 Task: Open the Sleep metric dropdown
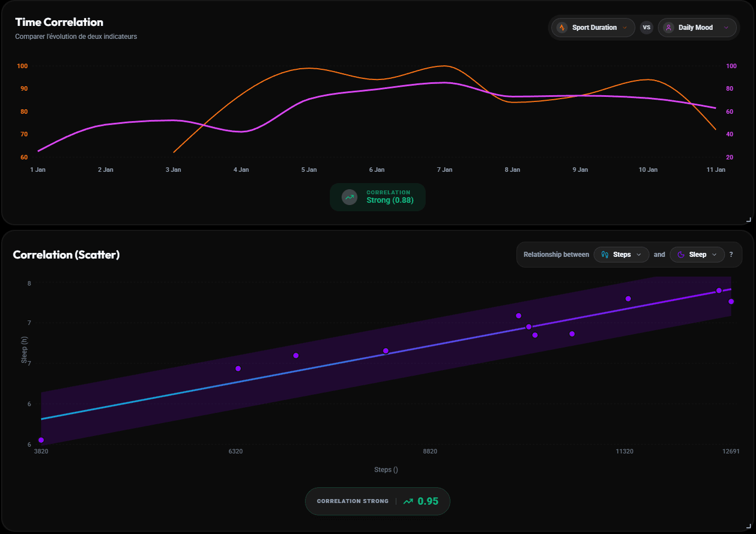pos(697,254)
